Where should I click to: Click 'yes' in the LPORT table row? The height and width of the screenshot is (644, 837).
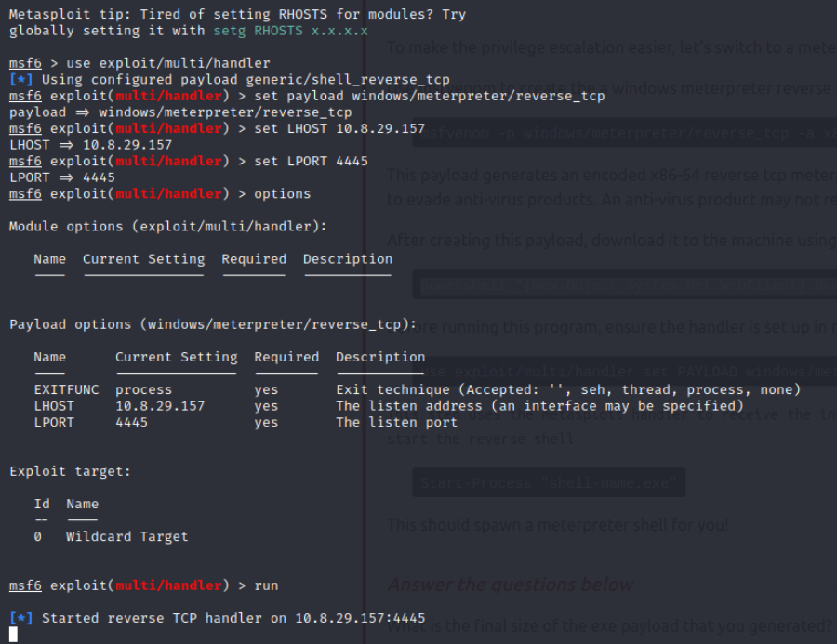[x=266, y=423]
